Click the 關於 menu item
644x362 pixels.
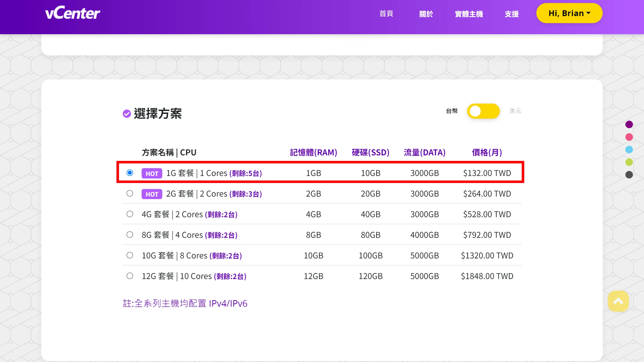coord(426,14)
